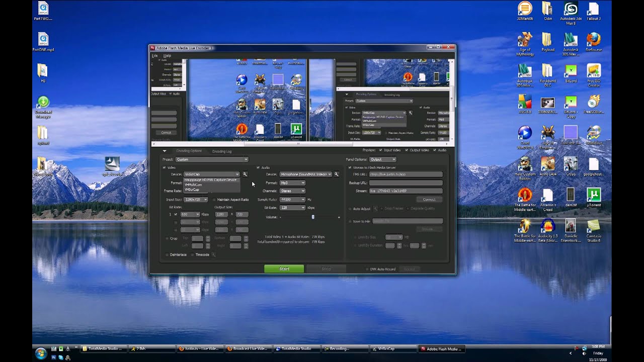Open audio device settings wrench icon
The width and height of the screenshot is (644, 362).
(337, 174)
